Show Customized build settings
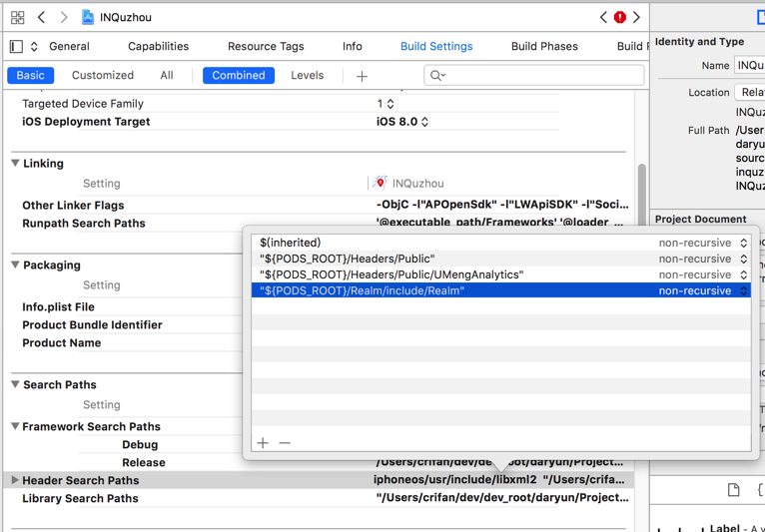The height and width of the screenshot is (532, 765). 103,76
